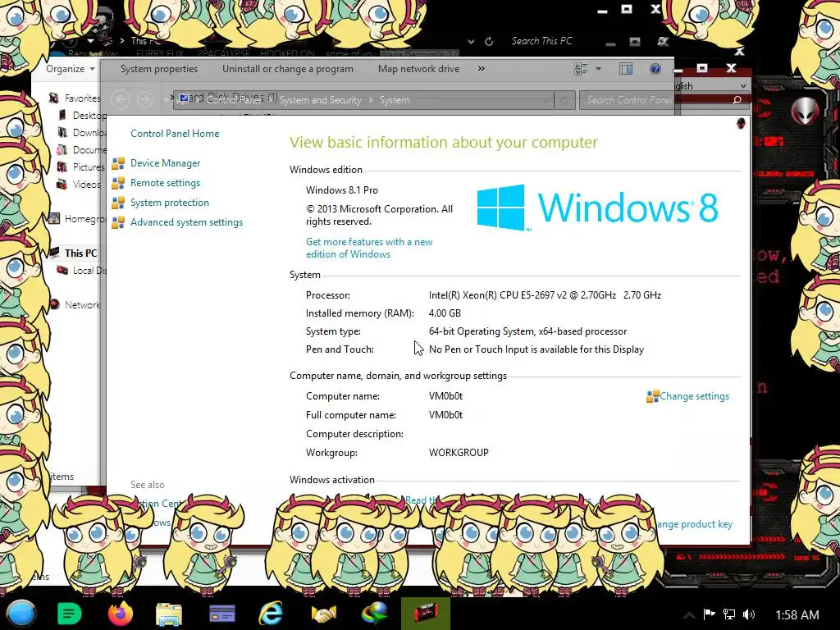Click the Search This PC field

pos(541,41)
